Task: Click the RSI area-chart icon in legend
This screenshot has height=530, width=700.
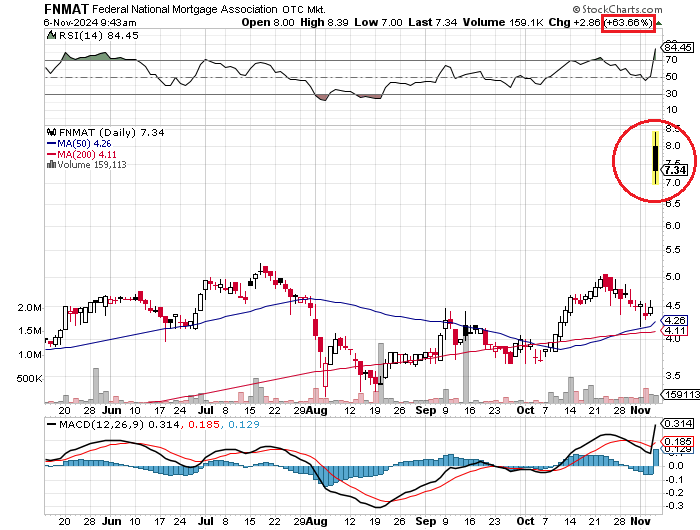Action: tap(51, 35)
